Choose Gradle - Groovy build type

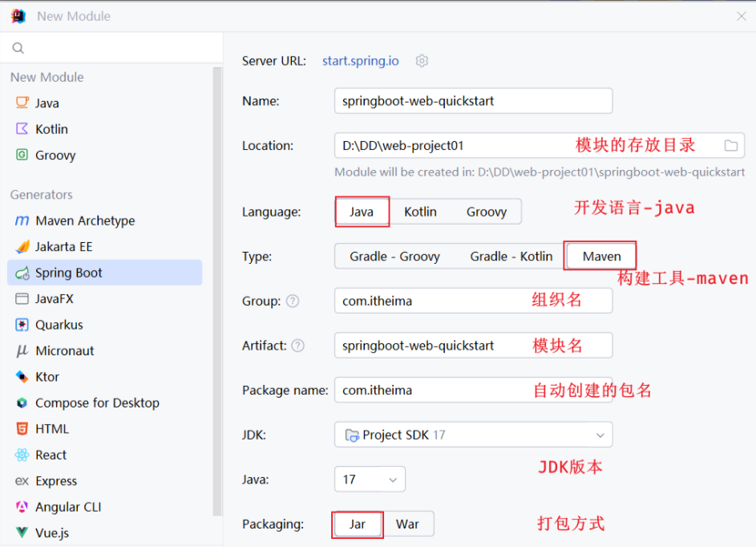394,257
